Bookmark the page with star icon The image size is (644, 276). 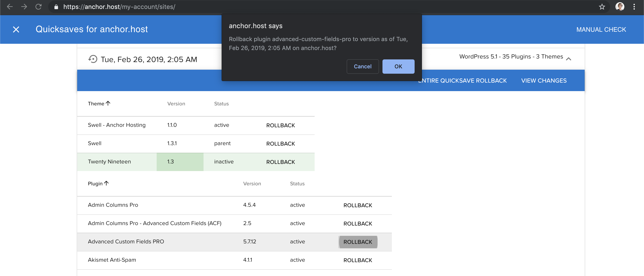pos(602,7)
